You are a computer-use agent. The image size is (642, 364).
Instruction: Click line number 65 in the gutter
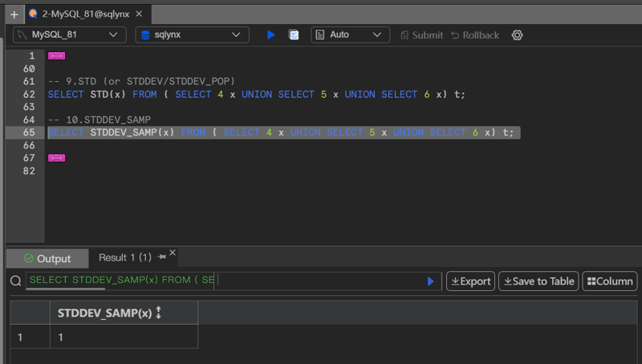point(29,132)
